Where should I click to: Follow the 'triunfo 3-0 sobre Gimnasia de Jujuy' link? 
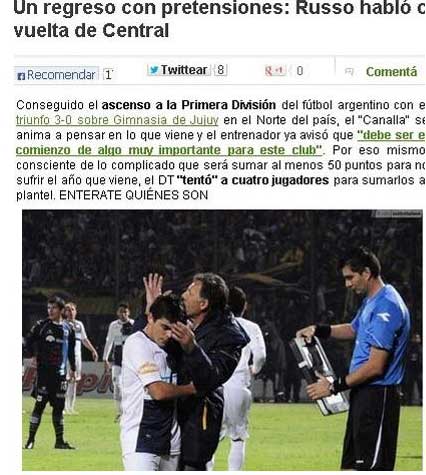(117, 120)
